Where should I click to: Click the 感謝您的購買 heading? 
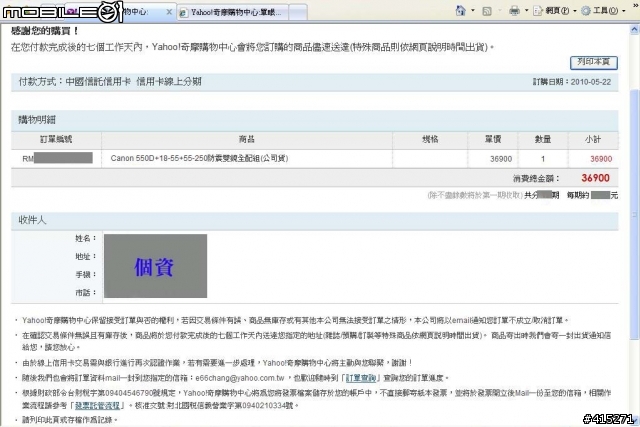44,31
